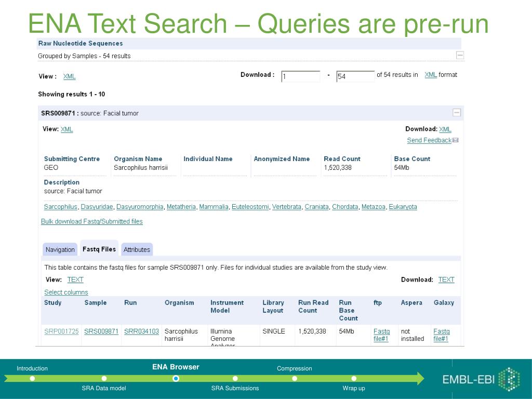Open study SRP001725
The width and height of the screenshot is (532, 399).
[x=61, y=331]
